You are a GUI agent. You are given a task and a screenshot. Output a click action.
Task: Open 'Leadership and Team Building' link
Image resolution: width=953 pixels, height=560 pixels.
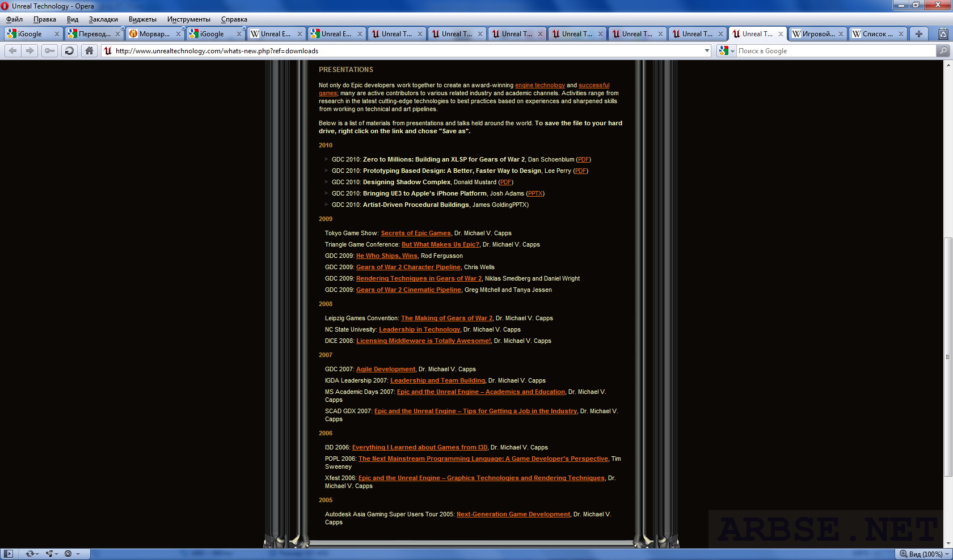pos(437,380)
